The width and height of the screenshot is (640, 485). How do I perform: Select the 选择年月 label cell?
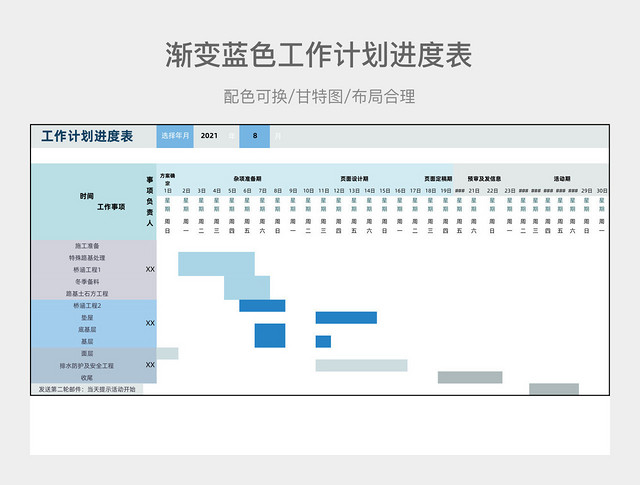coord(175,136)
